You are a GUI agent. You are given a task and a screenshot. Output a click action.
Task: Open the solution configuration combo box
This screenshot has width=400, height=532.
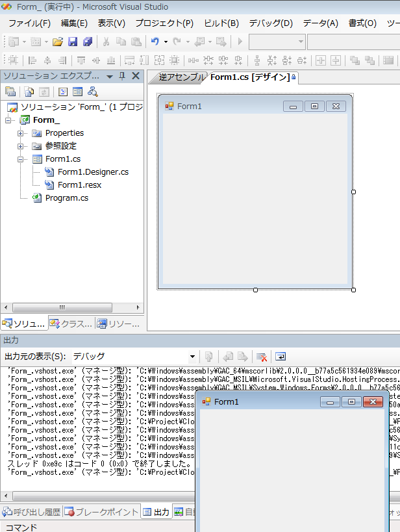(x=277, y=42)
